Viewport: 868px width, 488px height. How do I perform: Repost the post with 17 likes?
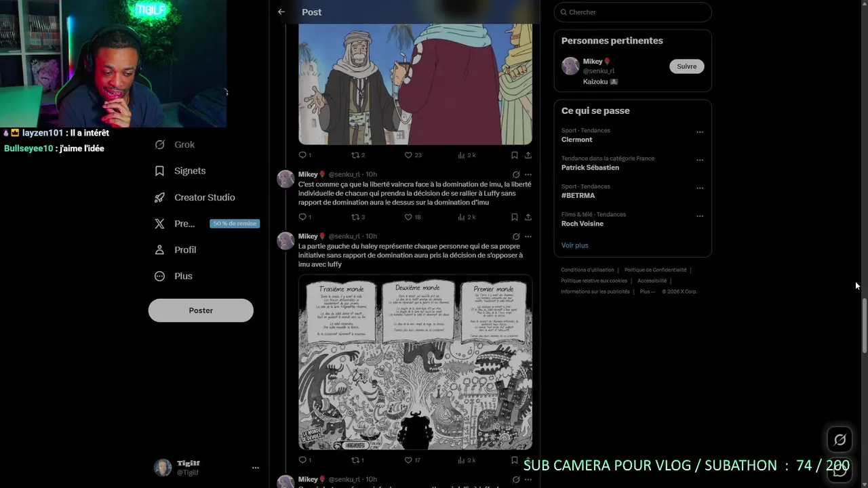(357, 460)
